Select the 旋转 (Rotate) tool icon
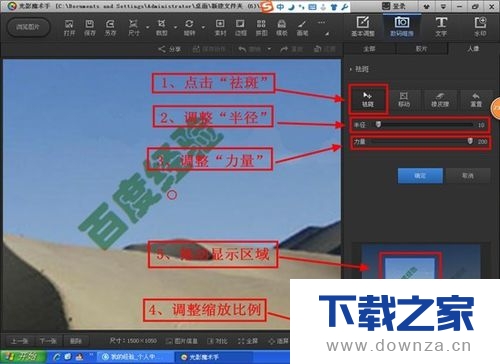This screenshot has height=364, width=500. (x=189, y=28)
